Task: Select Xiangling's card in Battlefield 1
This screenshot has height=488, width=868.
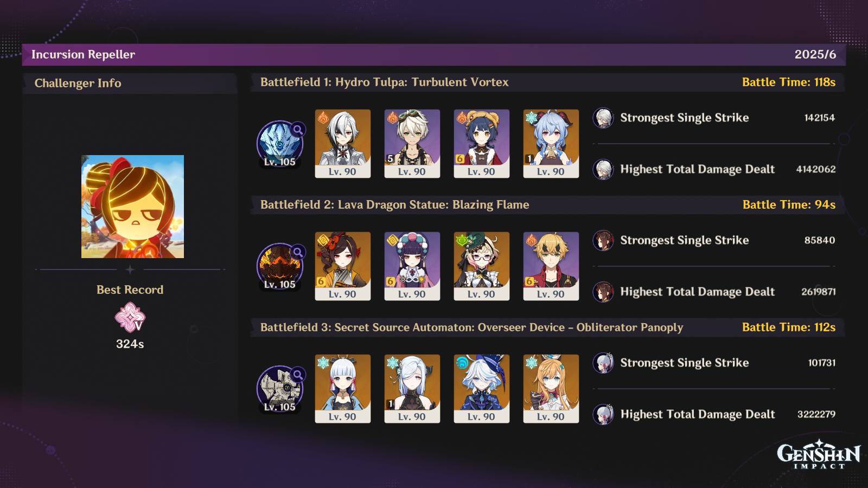Action: tap(482, 144)
